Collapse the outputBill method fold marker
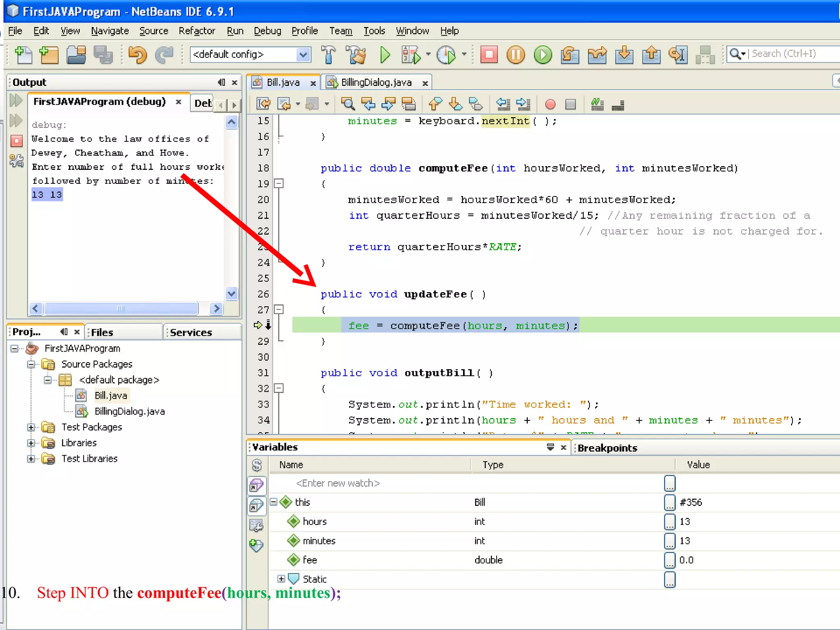 point(279,388)
